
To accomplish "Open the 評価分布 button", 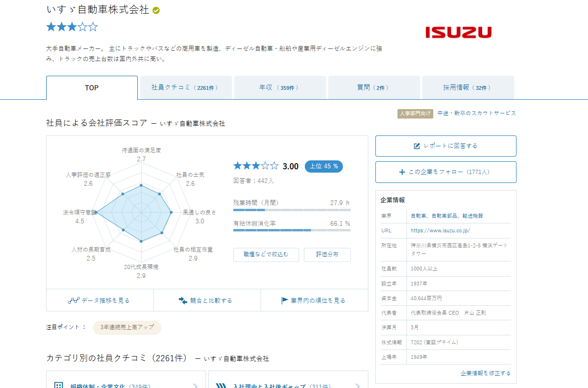I will coord(327,255).
